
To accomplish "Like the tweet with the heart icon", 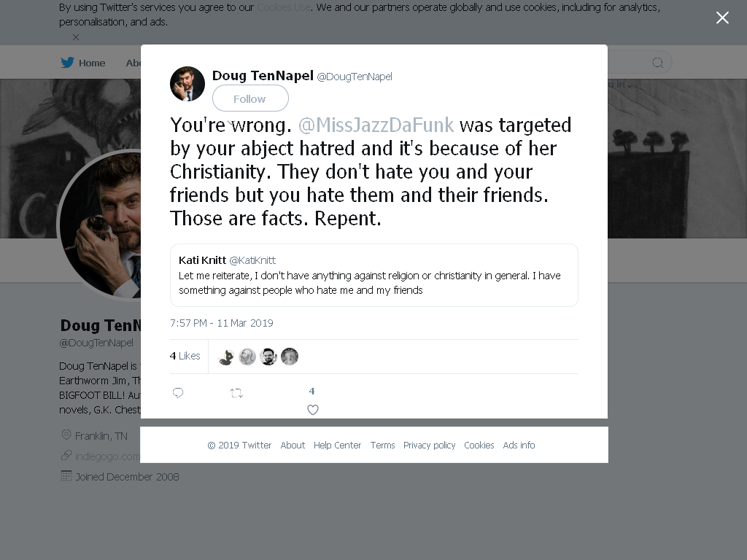I will pyautogui.click(x=312, y=410).
